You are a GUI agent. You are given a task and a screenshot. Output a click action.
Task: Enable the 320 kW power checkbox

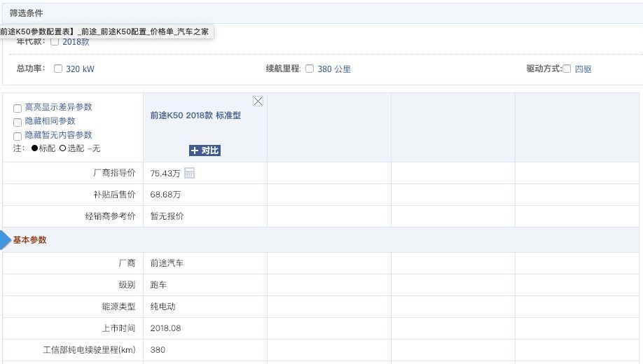click(x=58, y=69)
